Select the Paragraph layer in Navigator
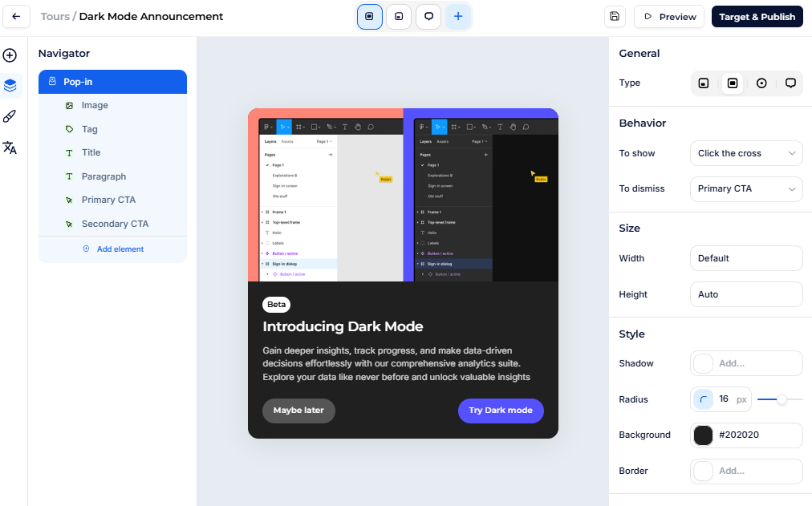The image size is (812, 506). click(x=104, y=176)
